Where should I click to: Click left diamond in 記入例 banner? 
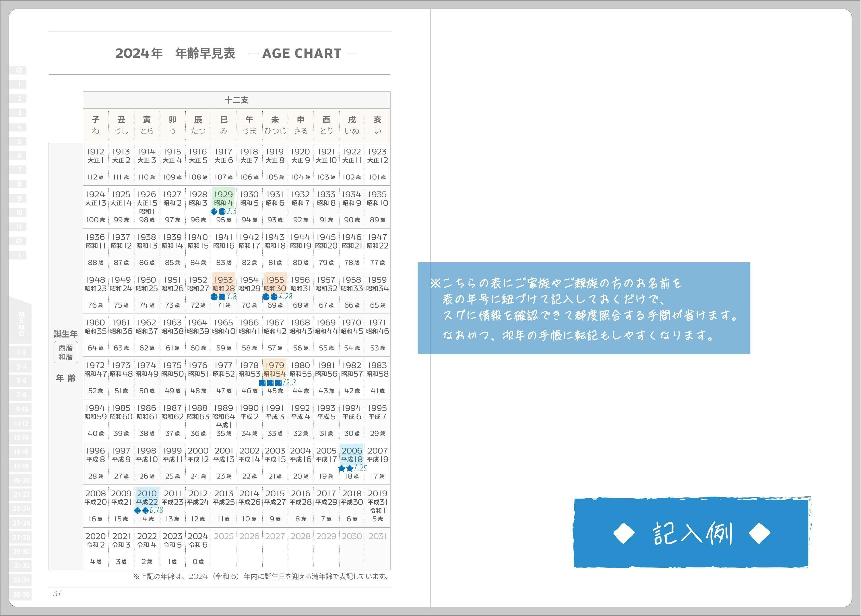(x=624, y=533)
